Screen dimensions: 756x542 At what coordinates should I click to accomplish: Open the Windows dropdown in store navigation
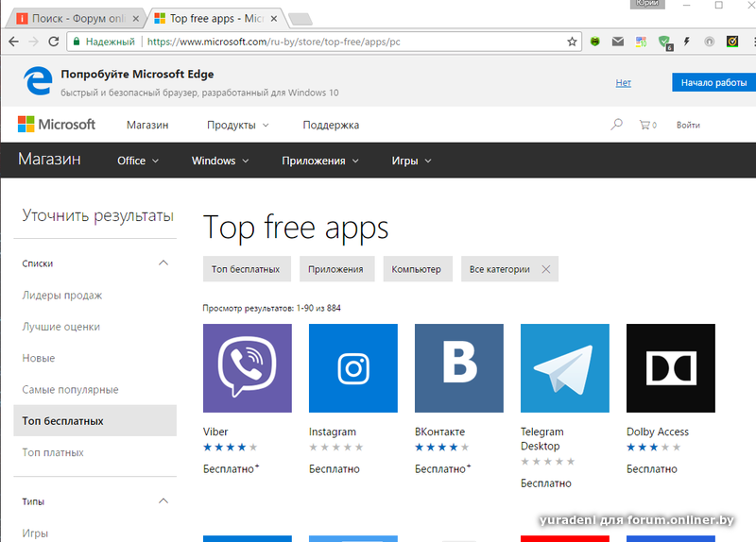(x=220, y=161)
